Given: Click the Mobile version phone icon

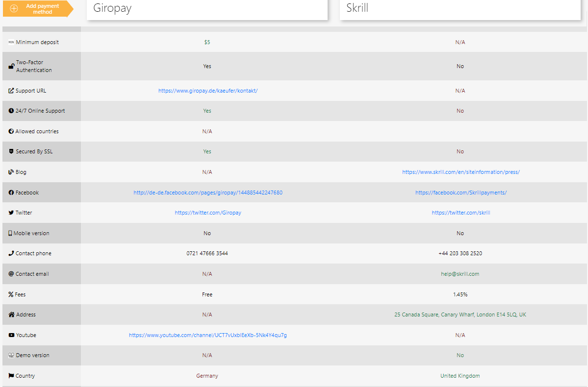Looking at the screenshot, I should click(10, 233).
